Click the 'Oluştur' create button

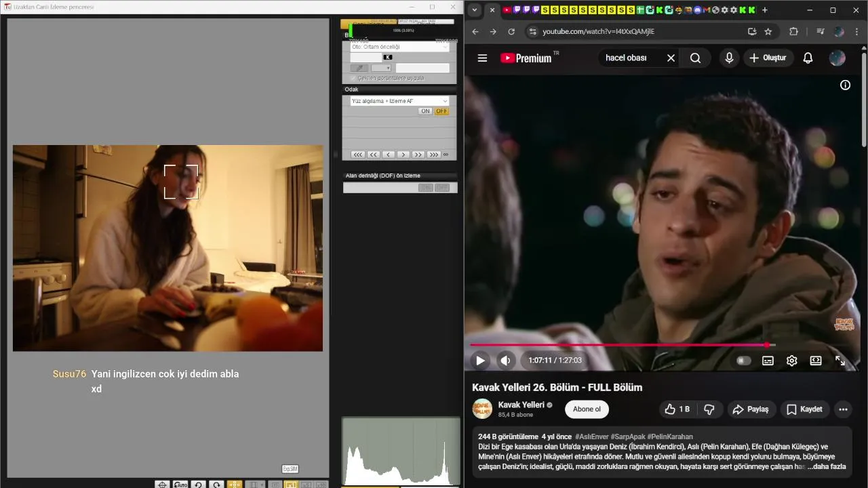pyautogui.click(x=768, y=58)
